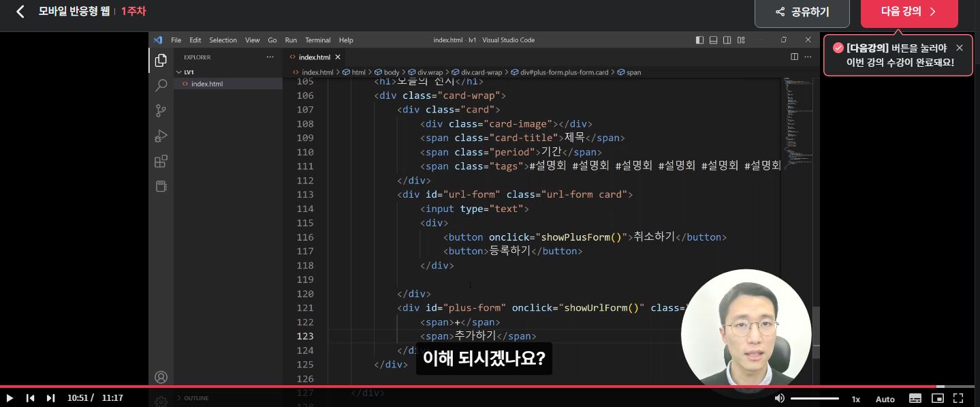Open the File menu
Screen dimensions: 980x407
point(176,40)
